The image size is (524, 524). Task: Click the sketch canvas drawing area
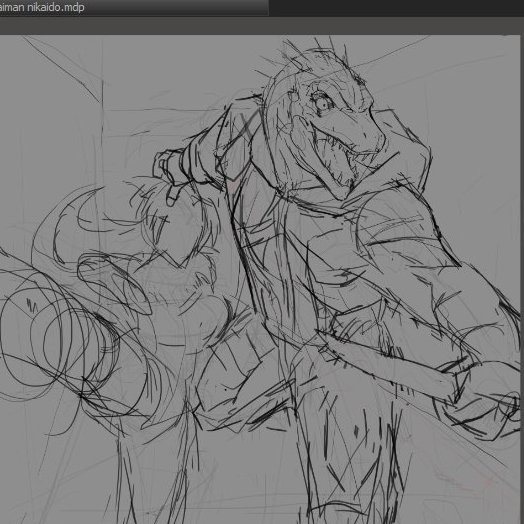pos(260,279)
